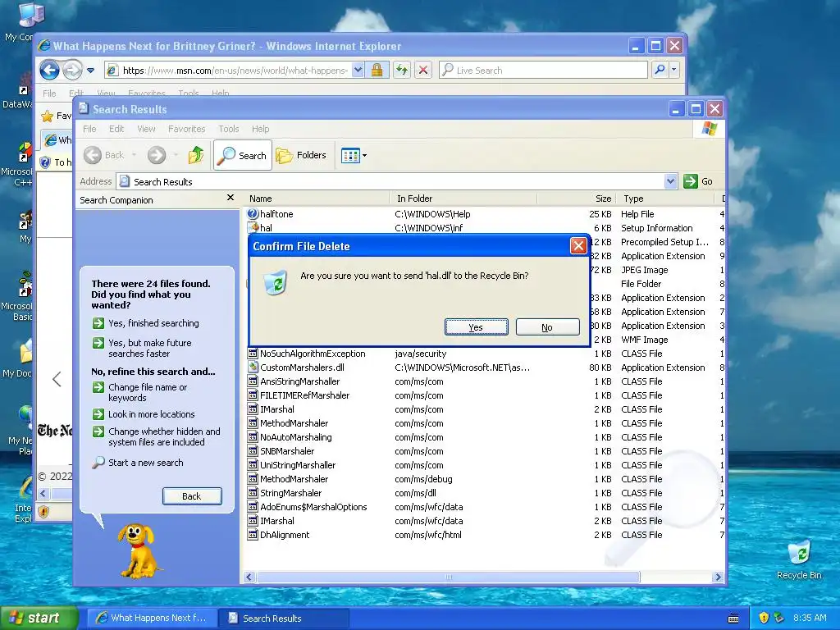Click right arrow of results scrollbar
This screenshot has height=630, width=840.
pos(718,577)
